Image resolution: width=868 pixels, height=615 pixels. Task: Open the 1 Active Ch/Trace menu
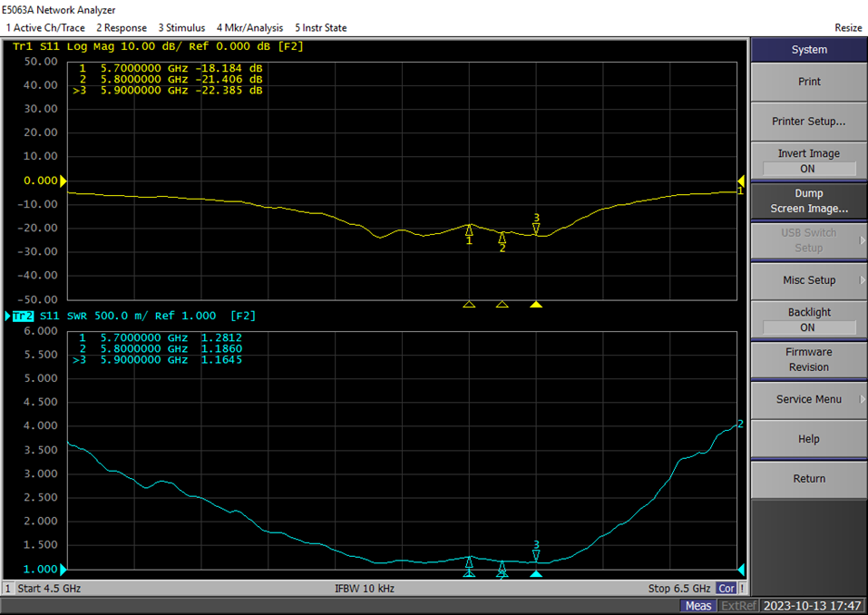(45, 27)
